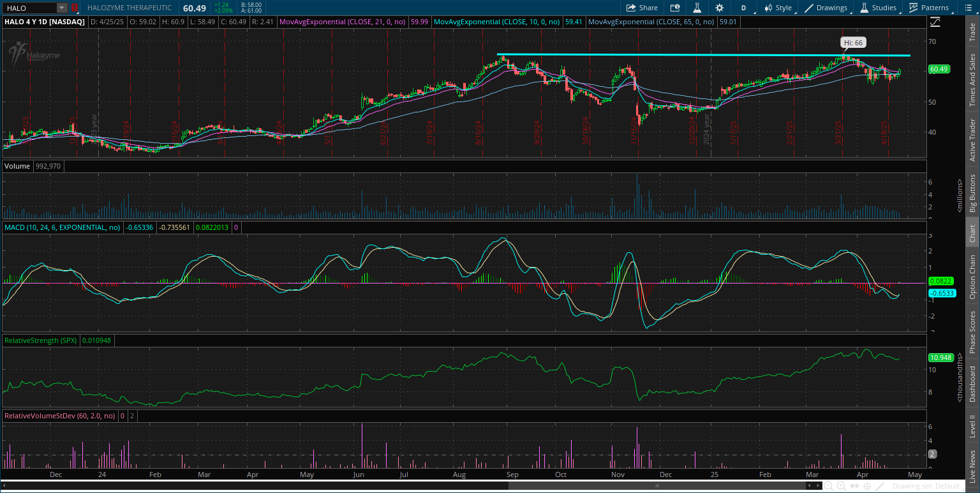Click the 60.49 last price in header
This screenshot has width=980, height=493.
tap(194, 8)
